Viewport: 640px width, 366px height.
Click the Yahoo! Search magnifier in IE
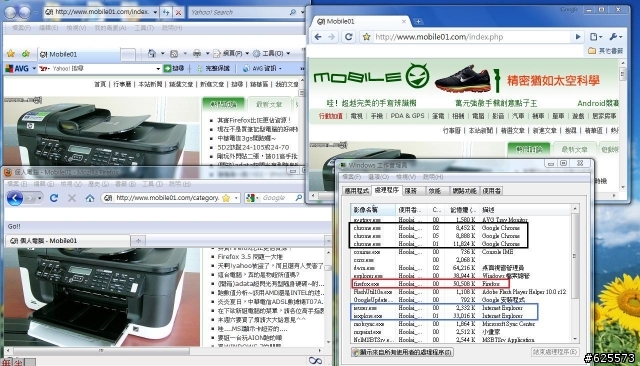tap(293, 12)
